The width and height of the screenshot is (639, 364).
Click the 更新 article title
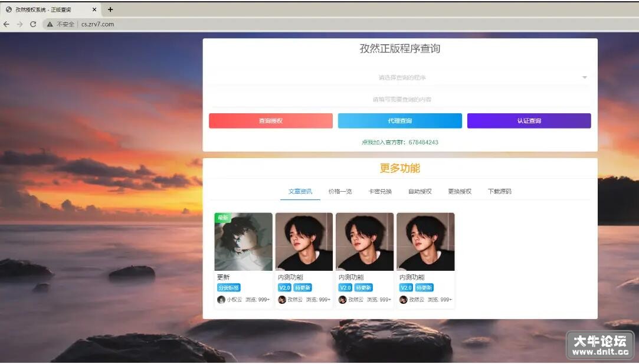(x=223, y=277)
